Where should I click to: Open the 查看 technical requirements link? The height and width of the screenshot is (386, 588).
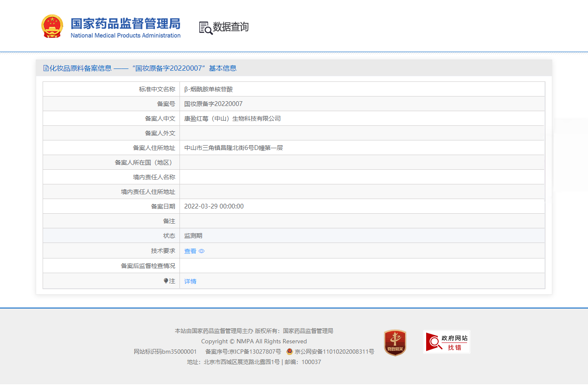190,251
